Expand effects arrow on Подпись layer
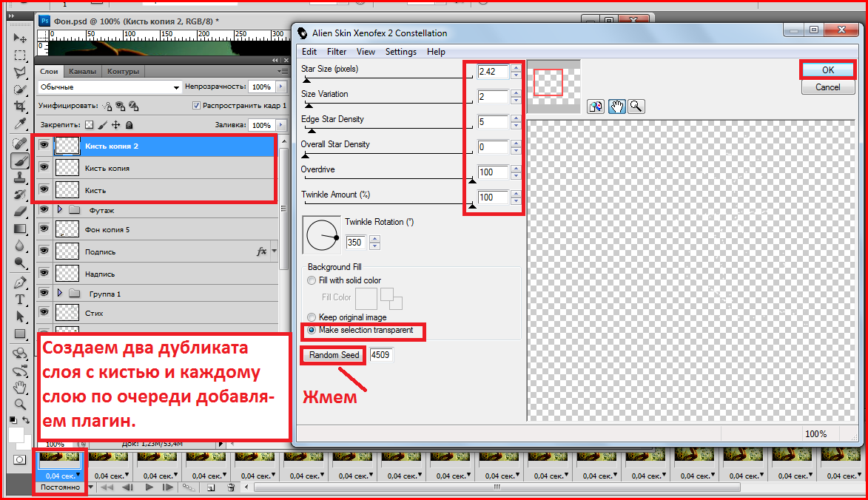 click(x=274, y=251)
